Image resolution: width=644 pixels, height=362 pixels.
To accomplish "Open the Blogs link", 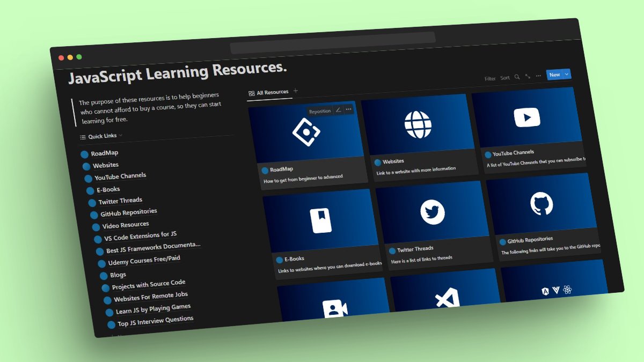I will pos(118,275).
